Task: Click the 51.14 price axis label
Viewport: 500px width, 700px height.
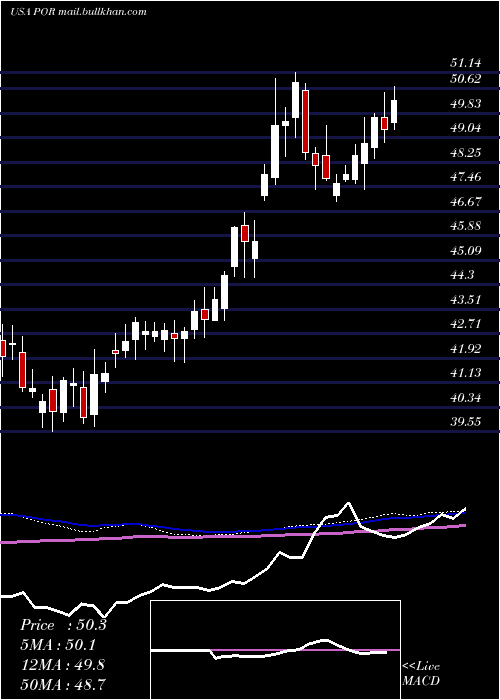Action: coord(465,64)
